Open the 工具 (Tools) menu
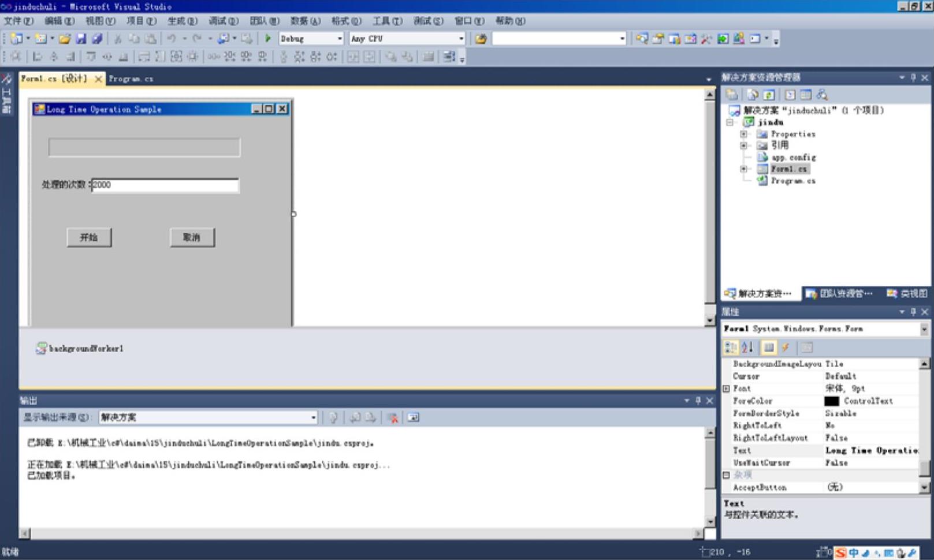 point(387,21)
